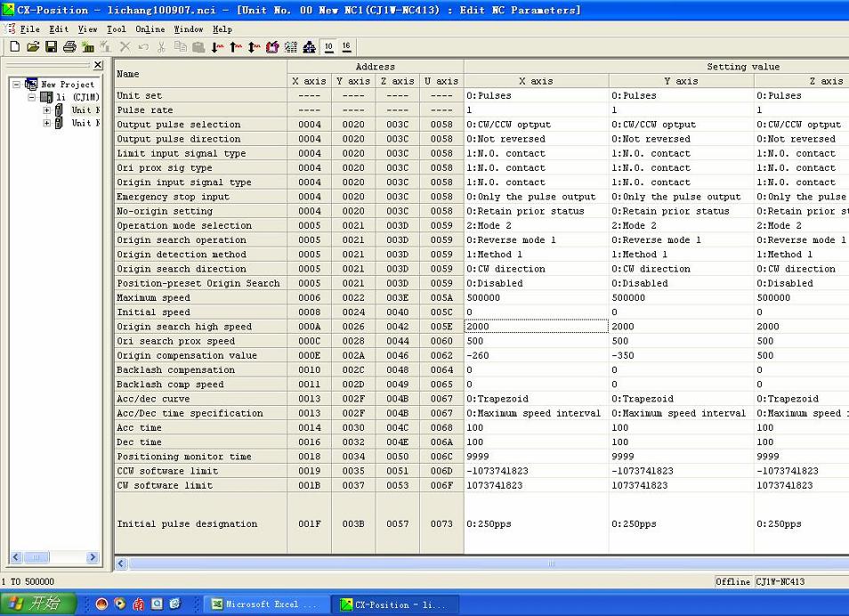Select Y axis Origin compensation value -350
This screenshot has width=849, height=616.
(681, 356)
